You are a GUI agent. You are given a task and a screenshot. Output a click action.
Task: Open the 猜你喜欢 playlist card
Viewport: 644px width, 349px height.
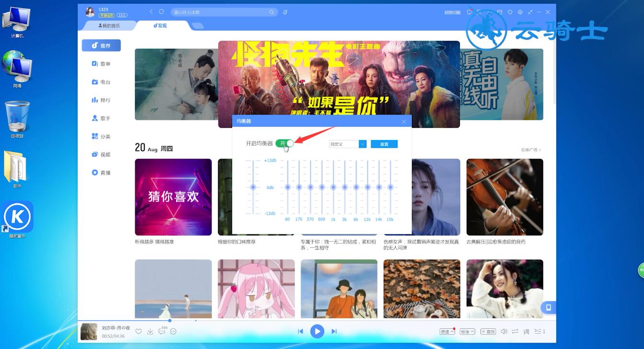click(x=173, y=197)
